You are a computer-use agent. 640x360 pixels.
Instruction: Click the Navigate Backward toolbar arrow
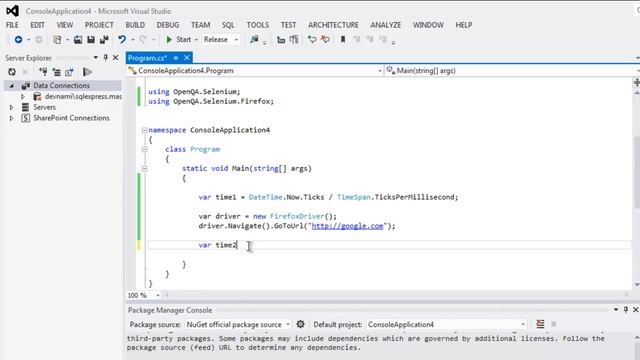point(18,40)
